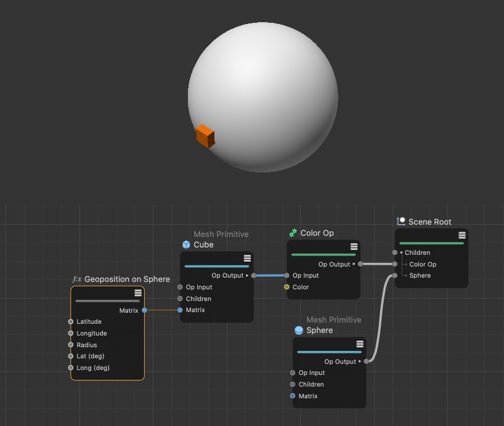Select the Sphere node's Matrix port
This screenshot has height=426, width=504.
pyautogui.click(x=293, y=396)
